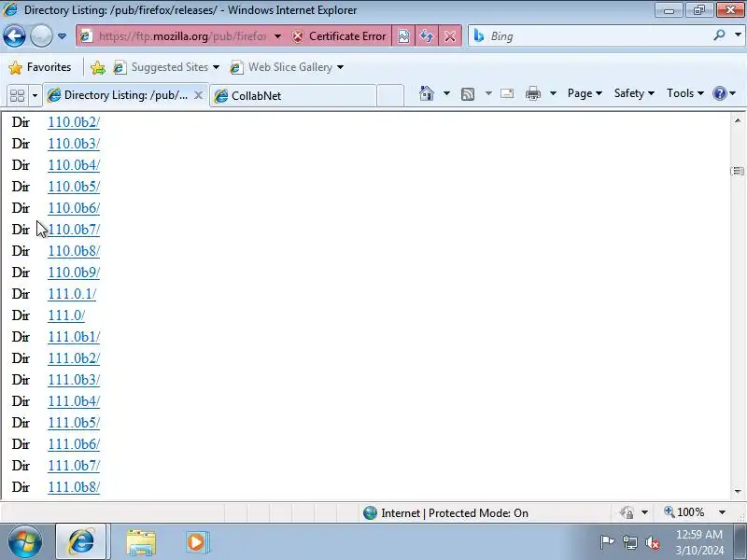Screen dimensions: 747x560
Task: Click Add to Favorites Bar icon
Action: (98, 67)
